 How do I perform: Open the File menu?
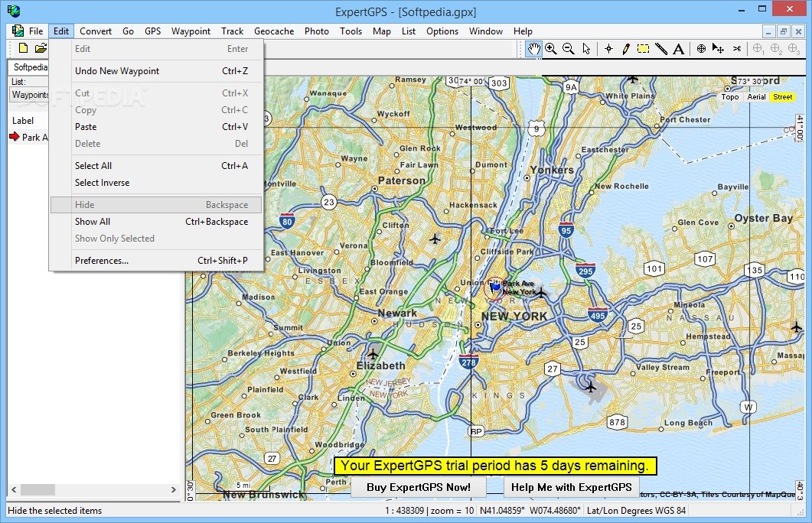(x=36, y=31)
